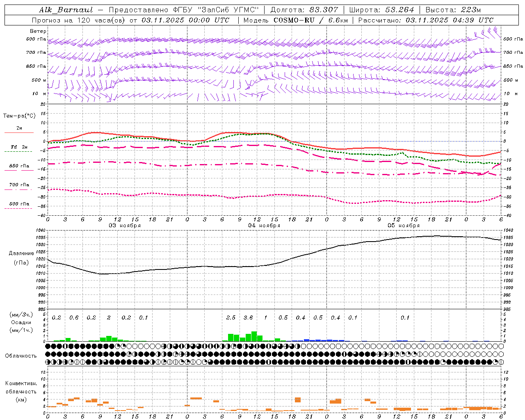Click 'Рассчитано: 03.11.2025 04:39 UTC' timestamp
Screen dimensions: 525x420
tap(426, 20)
